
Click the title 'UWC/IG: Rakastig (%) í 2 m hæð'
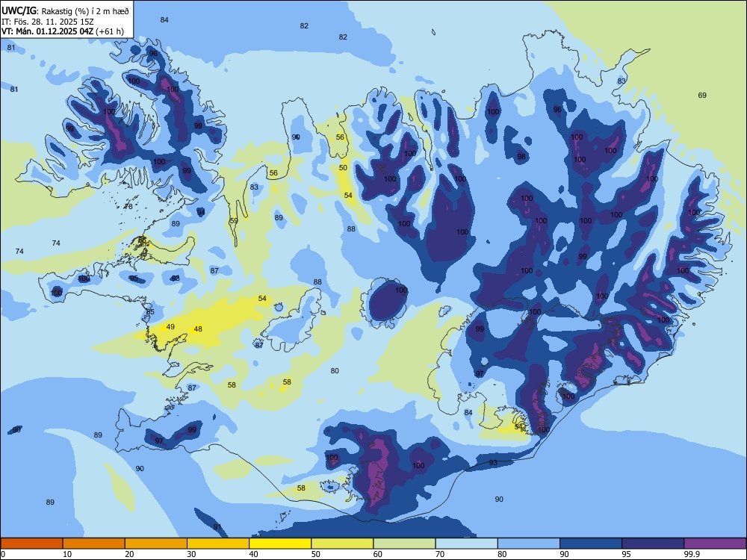pyautogui.click(x=65, y=11)
